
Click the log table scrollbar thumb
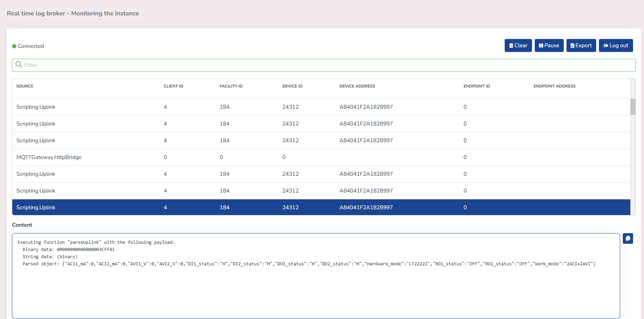tap(633, 107)
